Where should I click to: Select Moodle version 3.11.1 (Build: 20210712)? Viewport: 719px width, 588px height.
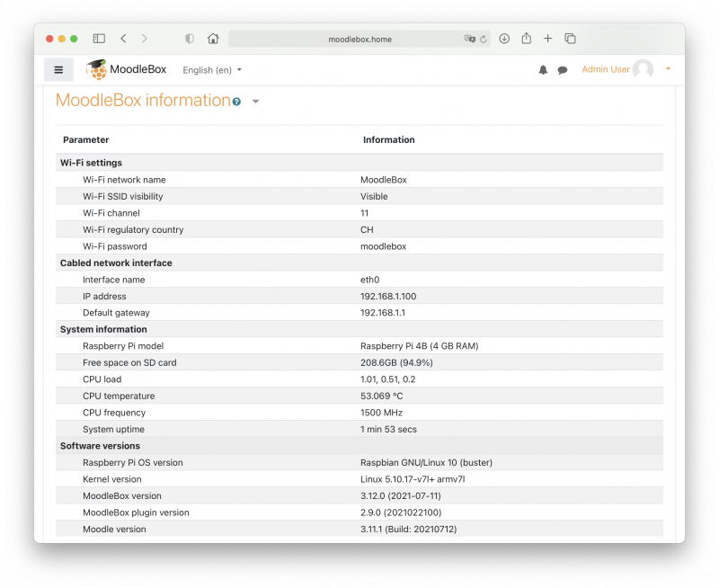pyautogui.click(x=408, y=530)
